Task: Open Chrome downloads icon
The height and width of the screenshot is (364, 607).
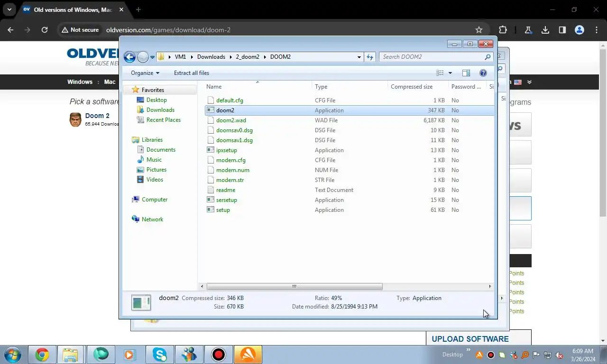Action: 545,30
